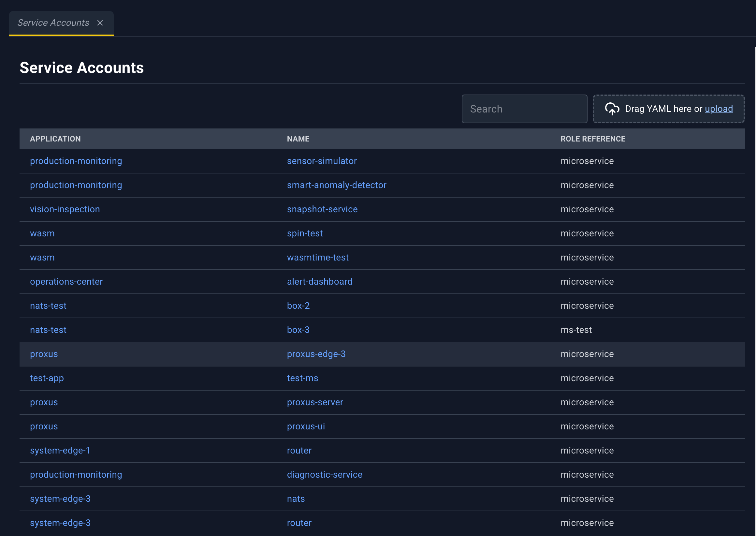Click microservice role in the nats row

(587, 499)
